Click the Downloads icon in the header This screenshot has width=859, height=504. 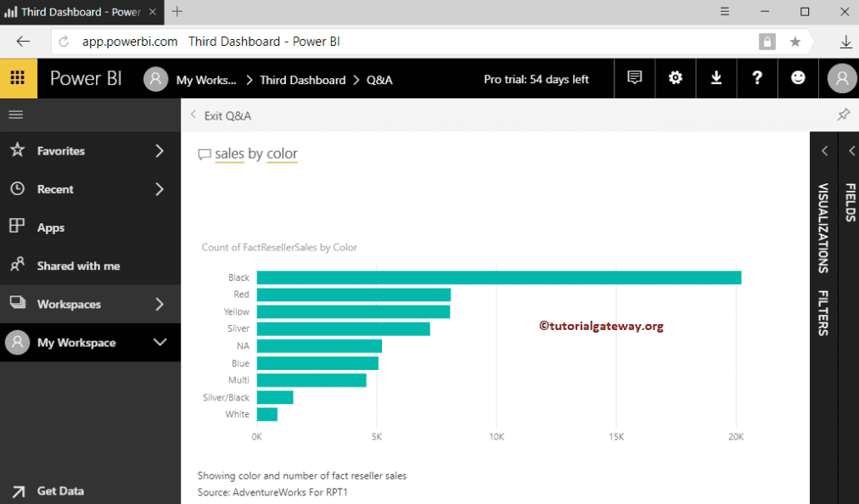click(716, 77)
